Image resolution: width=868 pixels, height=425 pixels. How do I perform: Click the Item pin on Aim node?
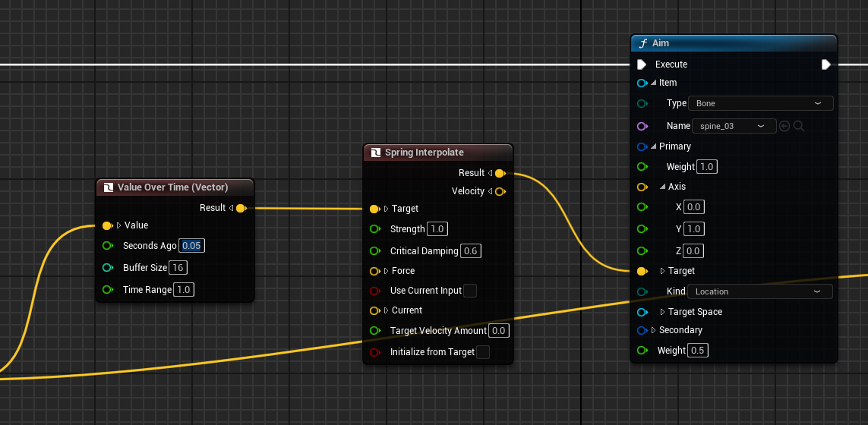[x=642, y=83]
